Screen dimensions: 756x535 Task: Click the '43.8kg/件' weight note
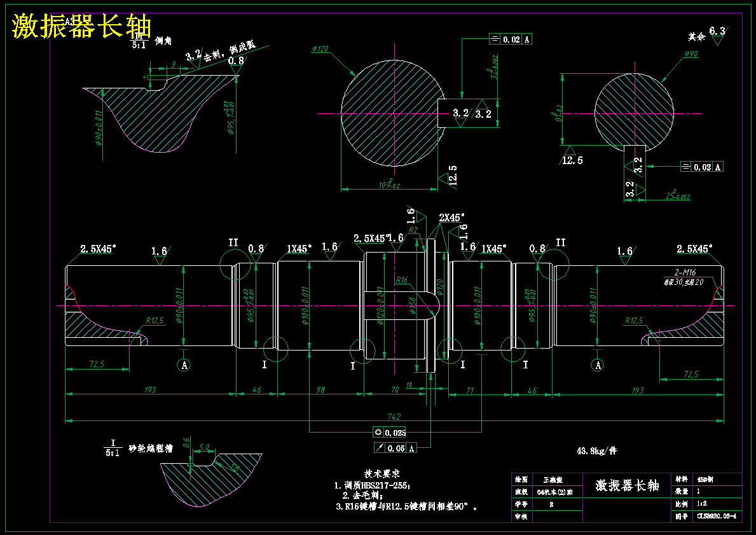click(x=597, y=451)
